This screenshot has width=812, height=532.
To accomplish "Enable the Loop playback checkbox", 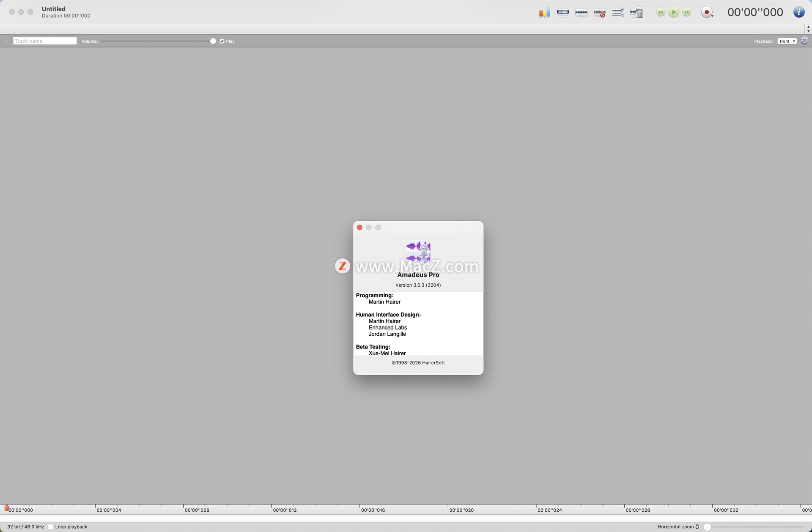I will click(51, 527).
